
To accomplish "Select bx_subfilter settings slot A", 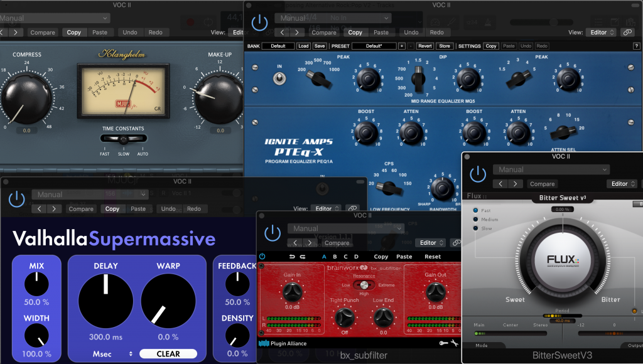I will [324, 257].
